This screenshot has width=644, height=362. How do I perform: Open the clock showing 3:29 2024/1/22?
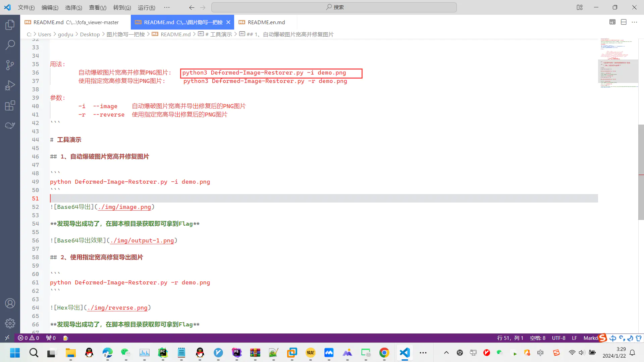click(x=614, y=353)
